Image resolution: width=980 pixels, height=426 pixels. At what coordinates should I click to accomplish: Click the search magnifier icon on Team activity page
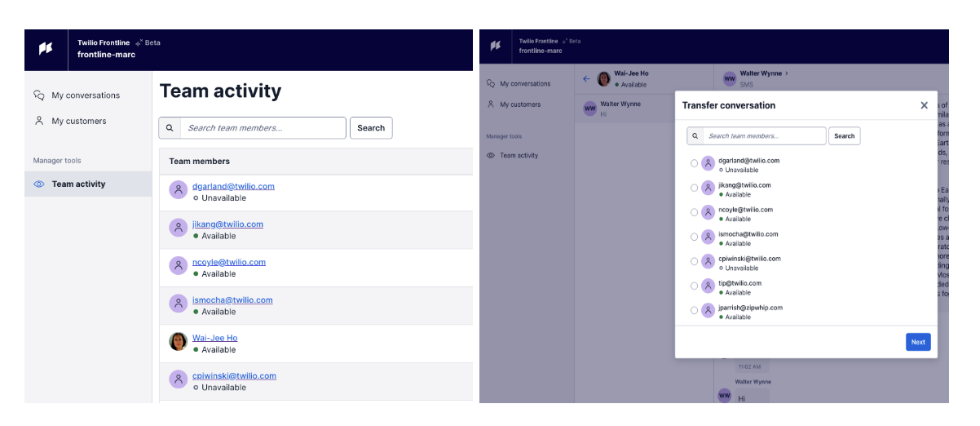pos(170,128)
